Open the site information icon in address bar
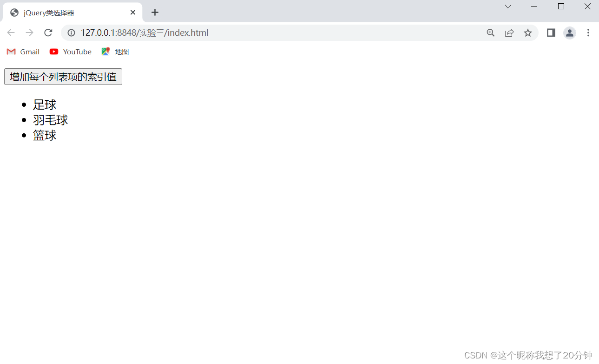Screen dimensions: 599x364 [71, 33]
